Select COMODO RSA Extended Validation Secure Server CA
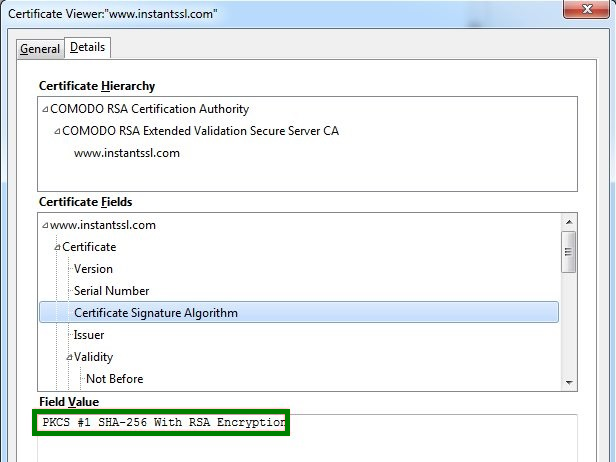The image size is (616, 462). [x=200, y=131]
